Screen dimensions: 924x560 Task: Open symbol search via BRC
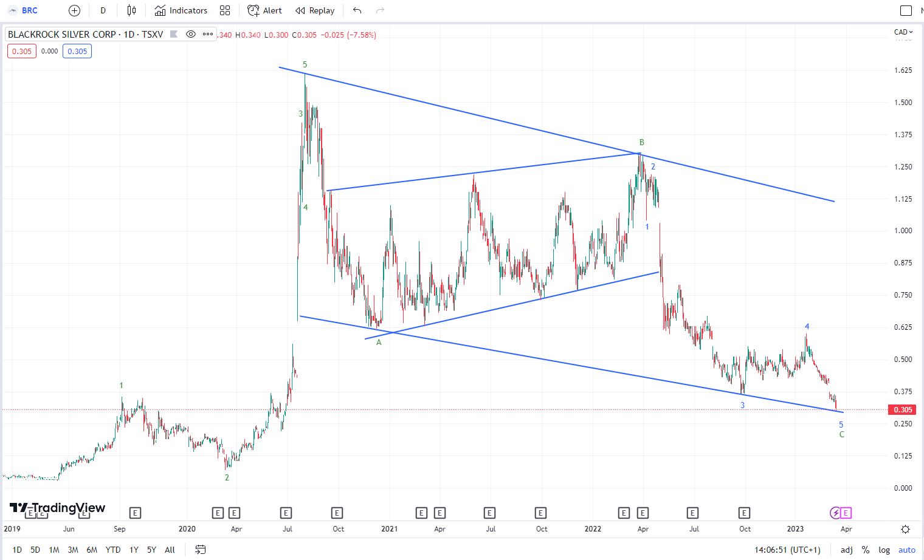click(29, 10)
